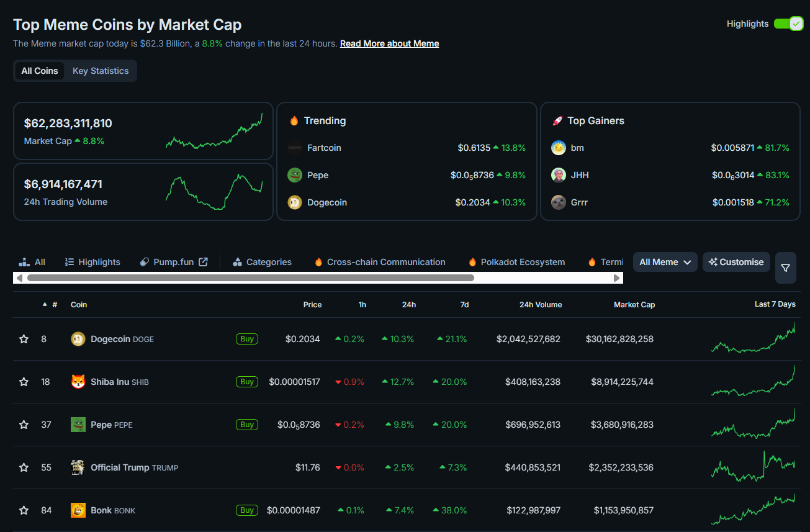Sort by 24h Volume column header
This screenshot has width=810, height=532.
coord(541,305)
